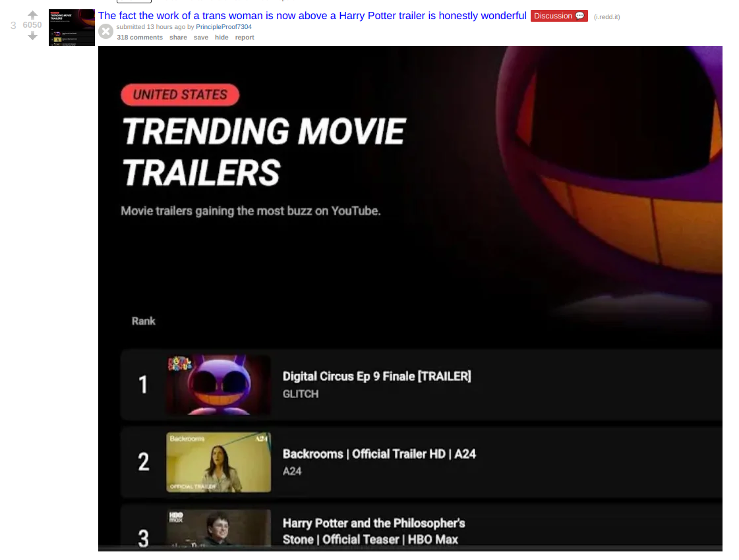Upvote the trans woman trailer post
Image resolution: width=739 pixels, height=560 pixels.
click(32, 15)
